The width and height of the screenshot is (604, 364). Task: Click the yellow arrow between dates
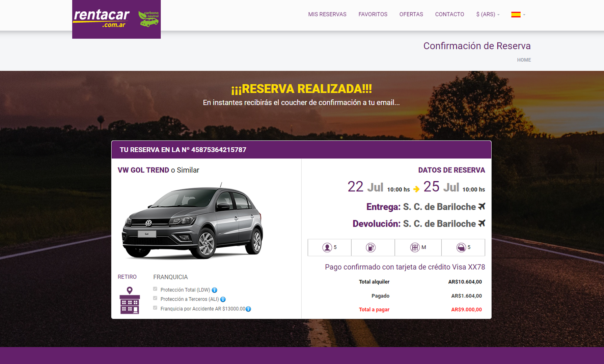coord(416,189)
